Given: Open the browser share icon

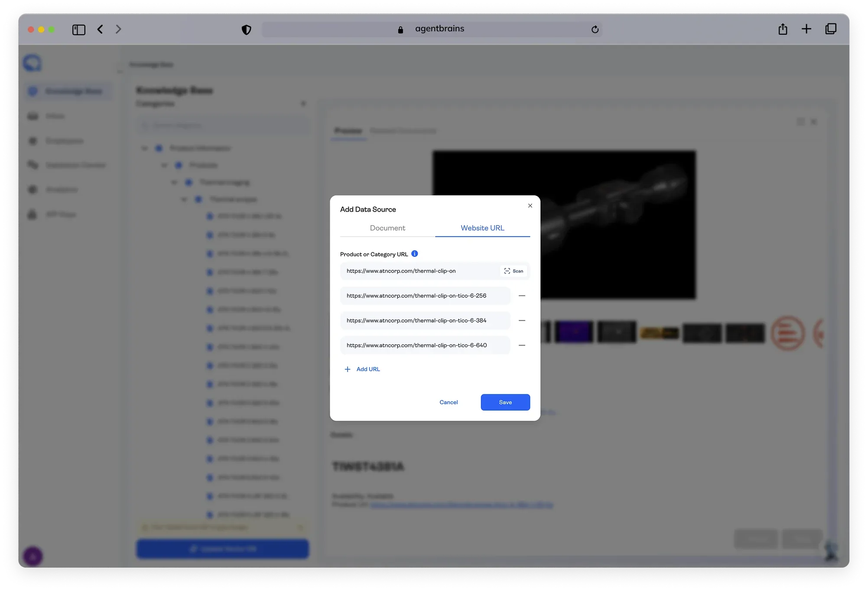Looking at the screenshot, I should click(783, 29).
